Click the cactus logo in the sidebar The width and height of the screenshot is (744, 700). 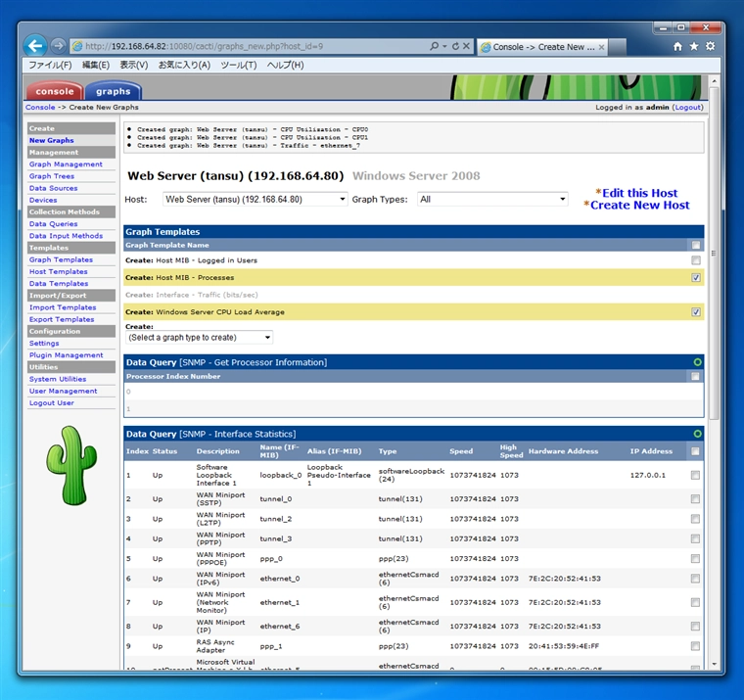[71, 466]
